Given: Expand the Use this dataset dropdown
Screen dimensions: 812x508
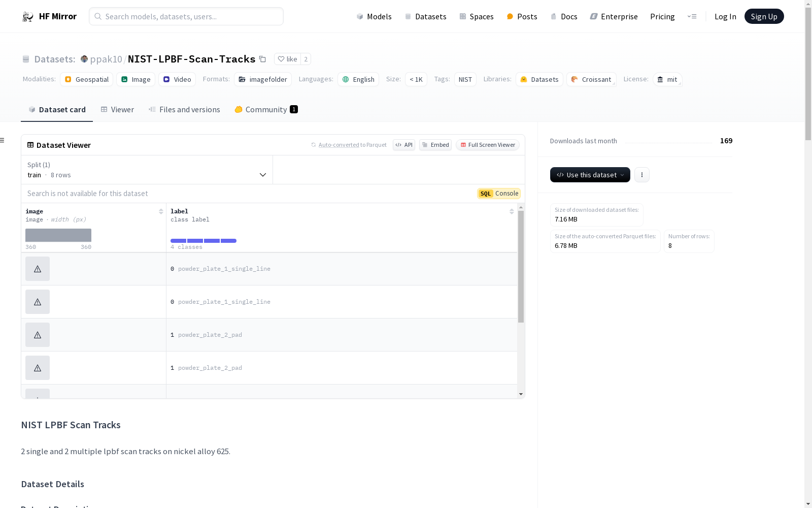Looking at the screenshot, I should click(x=590, y=175).
